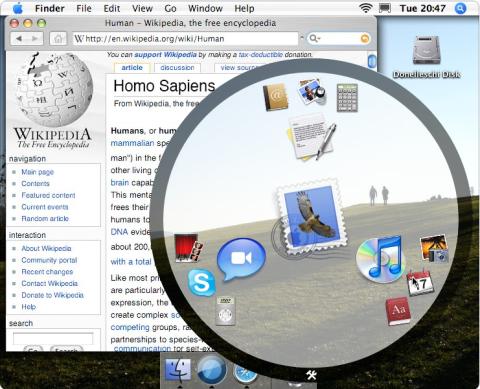Click the Recent changes link
The height and width of the screenshot is (389, 480).
47,272
